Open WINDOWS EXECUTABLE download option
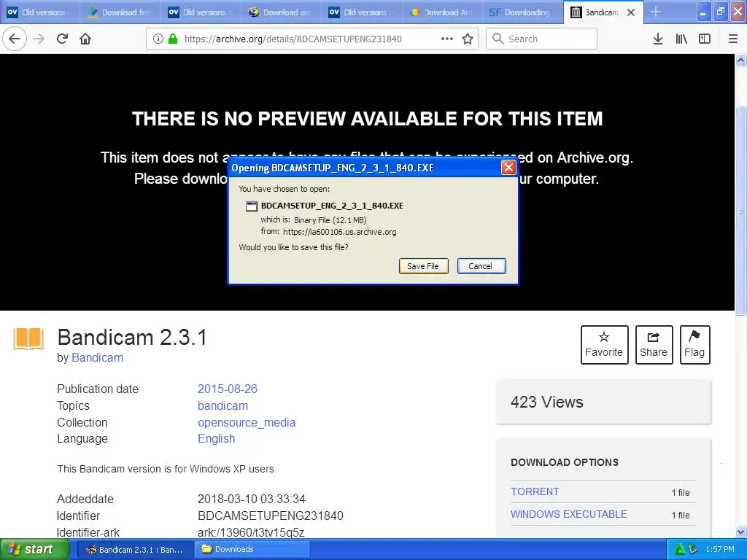Viewport: 747px width, 560px height. tap(569, 514)
